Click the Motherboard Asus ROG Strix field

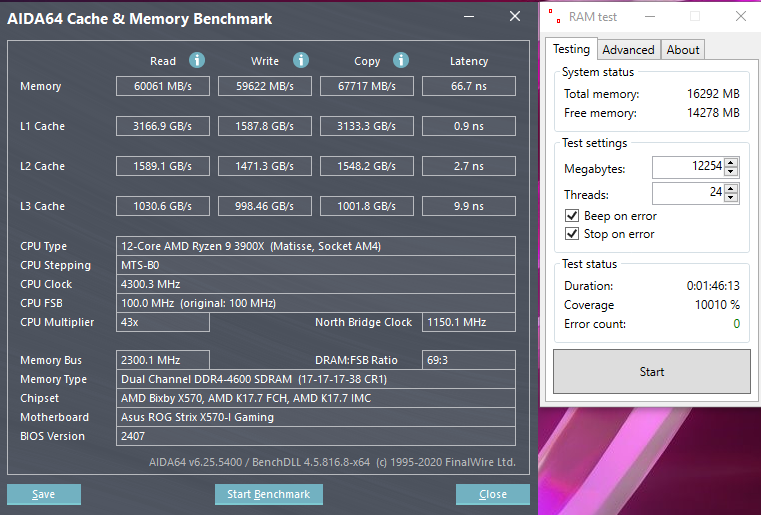[x=315, y=417]
